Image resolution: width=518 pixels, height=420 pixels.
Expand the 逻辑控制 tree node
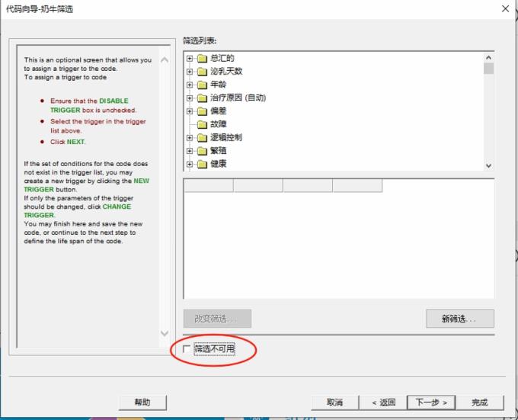click(x=189, y=138)
